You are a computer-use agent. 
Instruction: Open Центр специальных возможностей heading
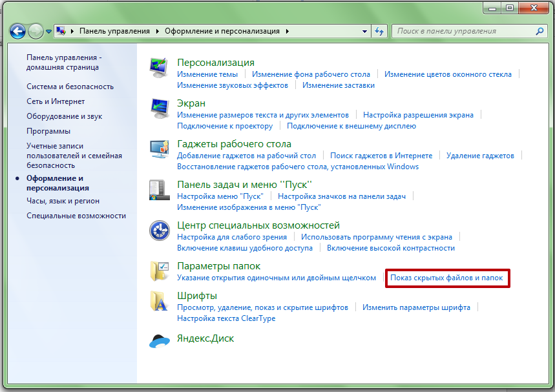click(258, 225)
